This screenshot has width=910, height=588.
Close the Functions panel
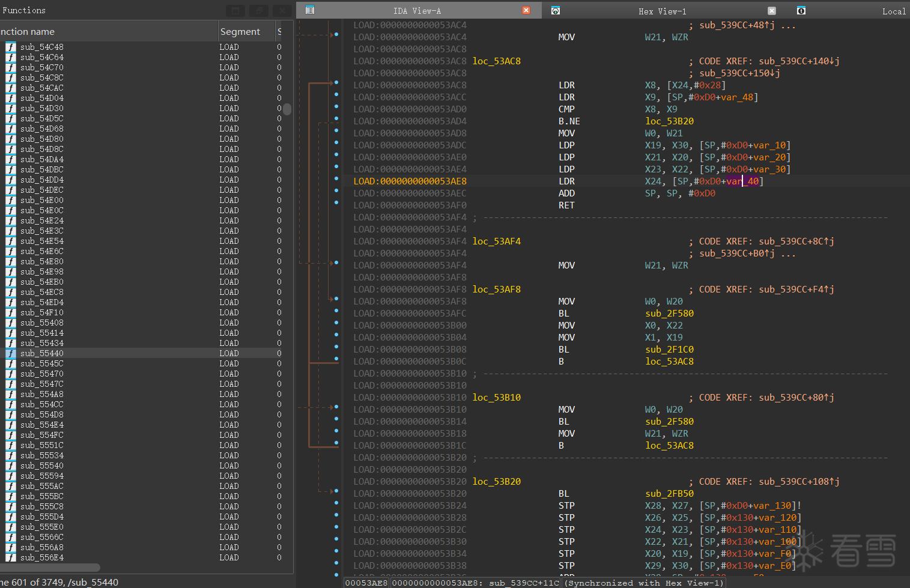click(x=282, y=11)
